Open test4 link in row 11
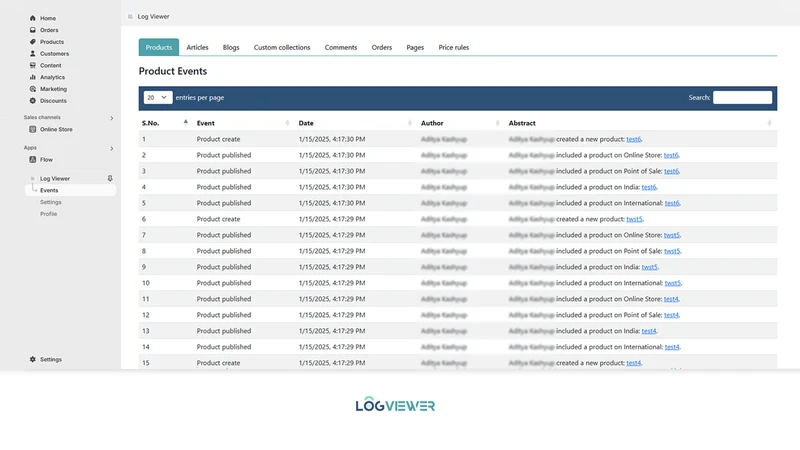The height and width of the screenshot is (450, 800). pyautogui.click(x=671, y=298)
